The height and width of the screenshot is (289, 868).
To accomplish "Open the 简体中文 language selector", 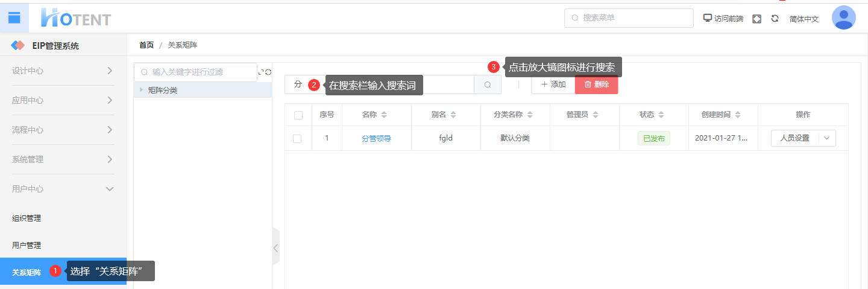I will (x=804, y=19).
